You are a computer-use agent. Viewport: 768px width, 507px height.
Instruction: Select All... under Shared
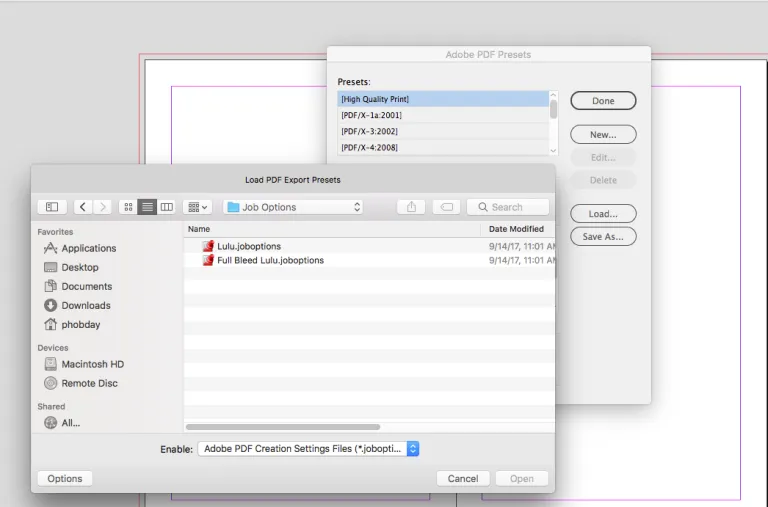coord(62,423)
